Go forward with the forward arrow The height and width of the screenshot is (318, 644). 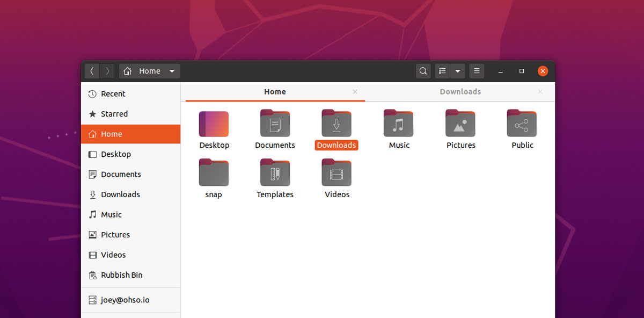click(x=107, y=70)
